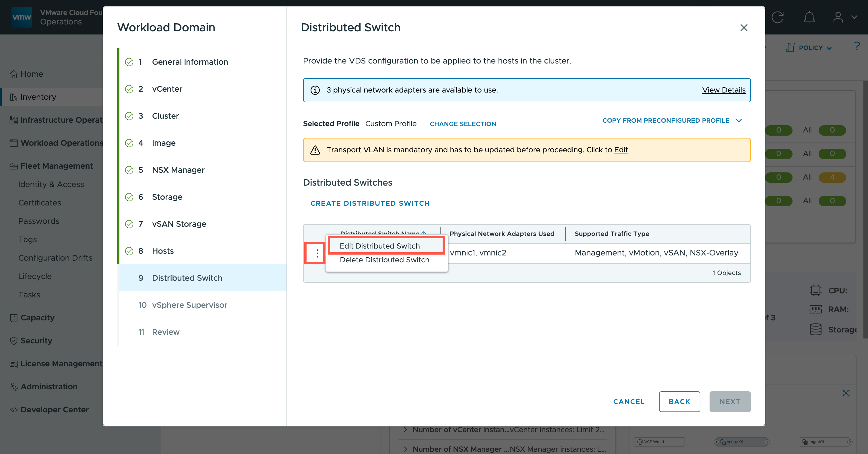Select Edit Distributed Switch menu option
The image size is (868, 454).
coord(379,246)
